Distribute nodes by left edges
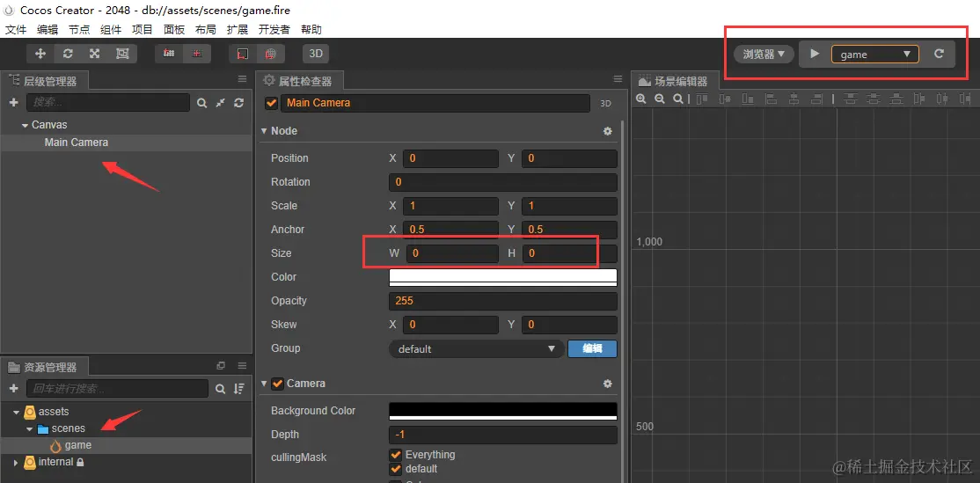The height and width of the screenshot is (483, 980). [919, 99]
